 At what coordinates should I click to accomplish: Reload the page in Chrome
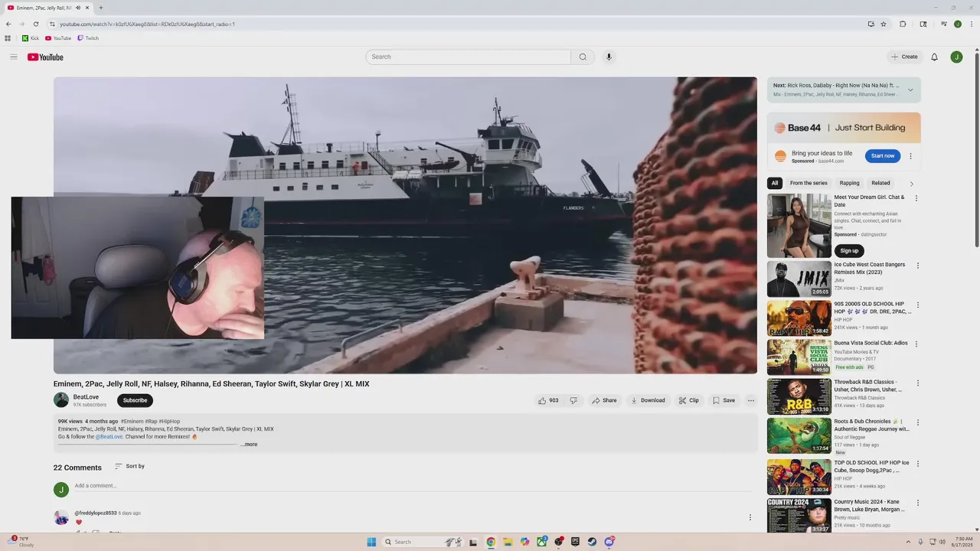coord(35,24)
